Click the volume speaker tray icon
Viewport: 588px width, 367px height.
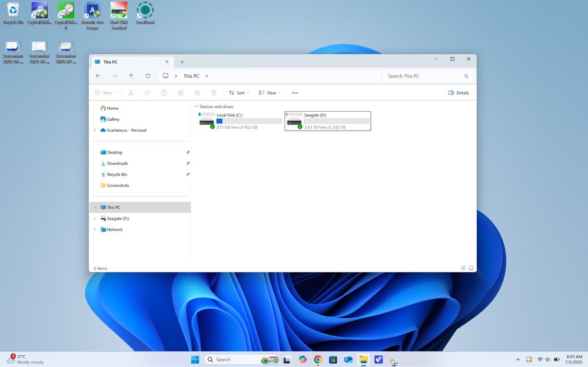click(x=547, y=359)
